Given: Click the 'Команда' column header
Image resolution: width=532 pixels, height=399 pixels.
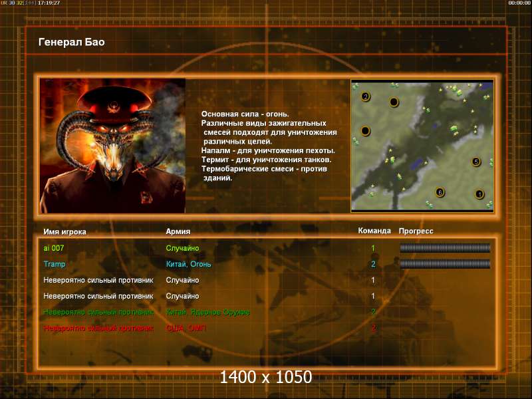Looking at the screenshot, I should (x=374, y=231).
